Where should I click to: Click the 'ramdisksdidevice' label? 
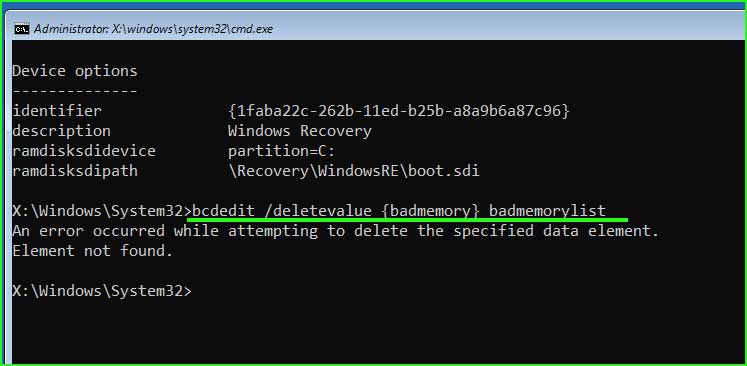point(84,151)
